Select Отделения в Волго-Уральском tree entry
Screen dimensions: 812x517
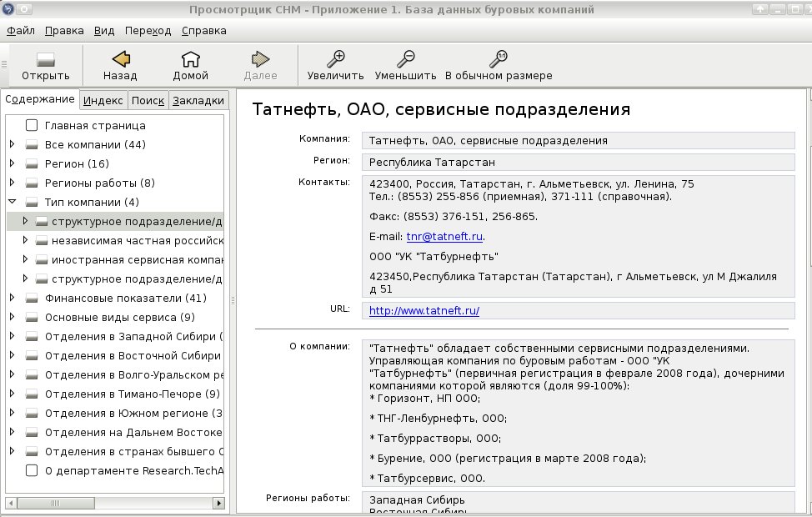point(134,374)
